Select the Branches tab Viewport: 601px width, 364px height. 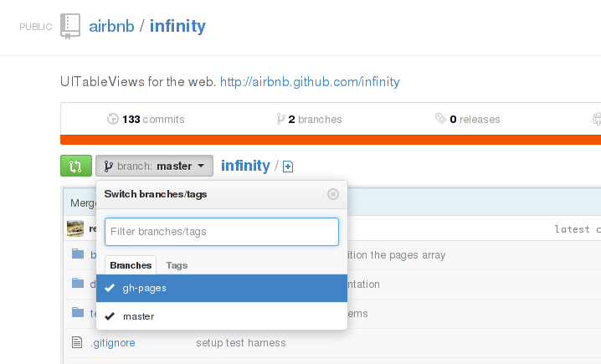tap(131, 265)
